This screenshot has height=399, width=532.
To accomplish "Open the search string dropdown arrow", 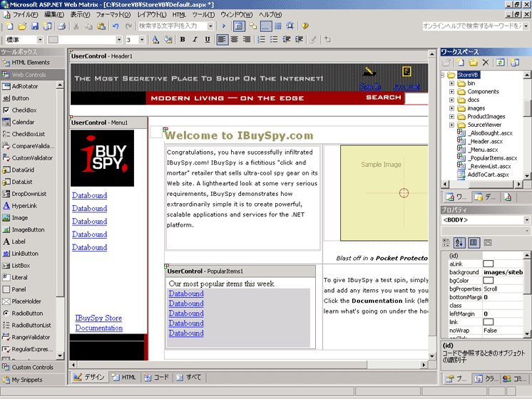I will click(210, 26).
